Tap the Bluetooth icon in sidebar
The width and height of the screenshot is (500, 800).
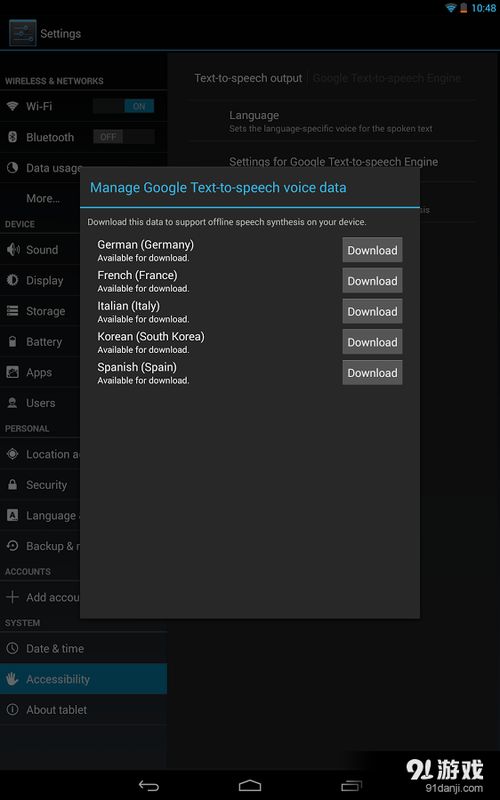point(12,137)
